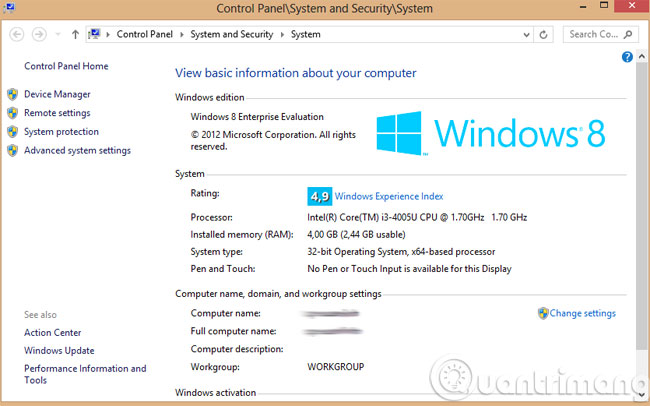
Task: Open Device Manager link
Action: click(x=57, y=94)
